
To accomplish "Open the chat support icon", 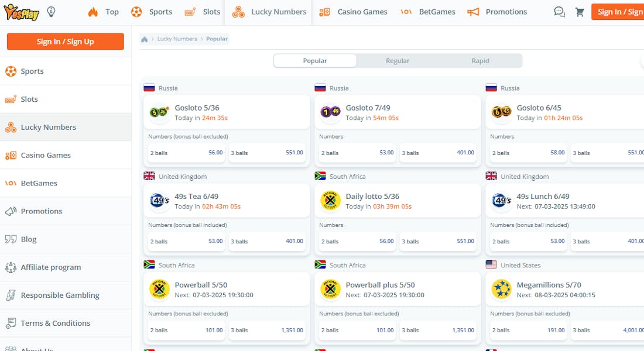I will pyautogui.click(x=559, y=12).
